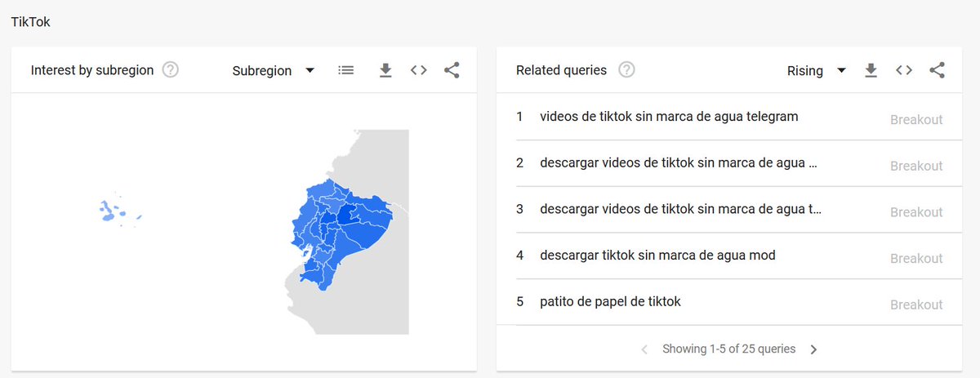Click Breakout label for 'agua mod' query row
The height and width of the screenshot is (378, 980).
point(916,258)
